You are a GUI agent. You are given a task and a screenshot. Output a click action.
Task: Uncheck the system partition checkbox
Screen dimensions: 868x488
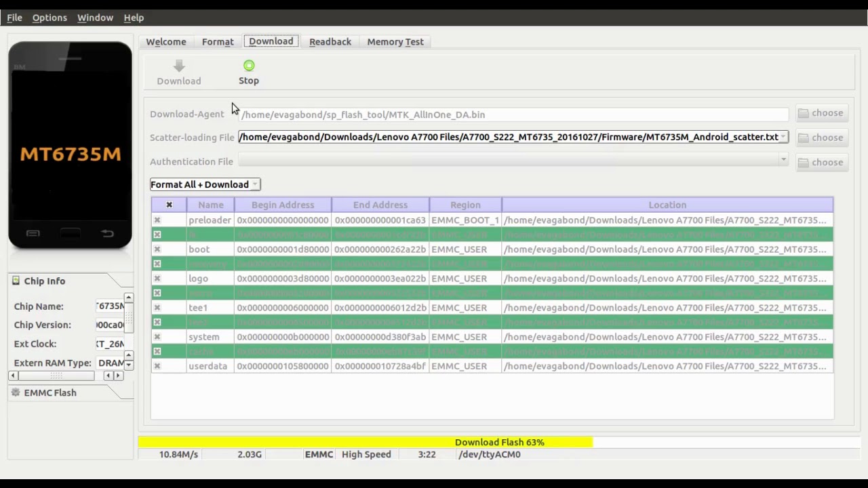pyautogui.click(x=157, y=337)
